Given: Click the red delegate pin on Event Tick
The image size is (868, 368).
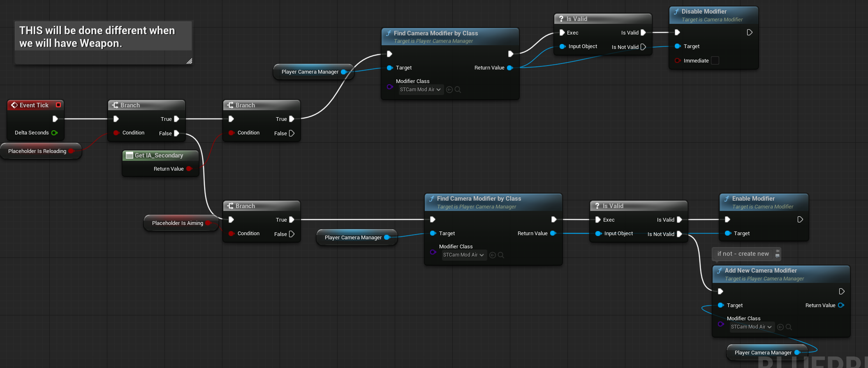Looking at the screenshot, I should 58,105.
